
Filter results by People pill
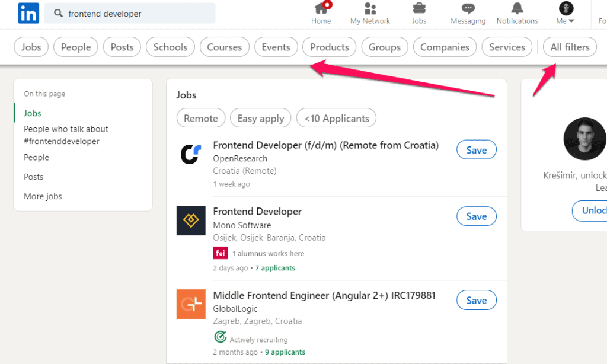[76, 47]
